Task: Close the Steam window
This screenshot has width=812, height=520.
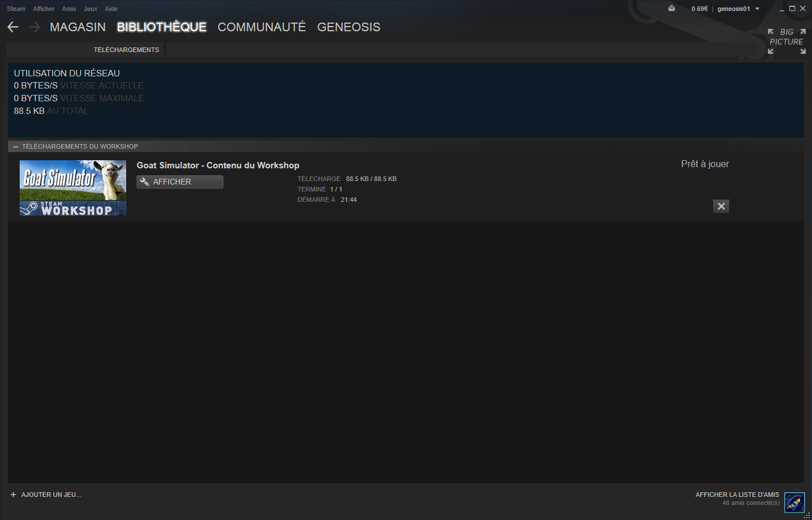Action: [803, 9]
